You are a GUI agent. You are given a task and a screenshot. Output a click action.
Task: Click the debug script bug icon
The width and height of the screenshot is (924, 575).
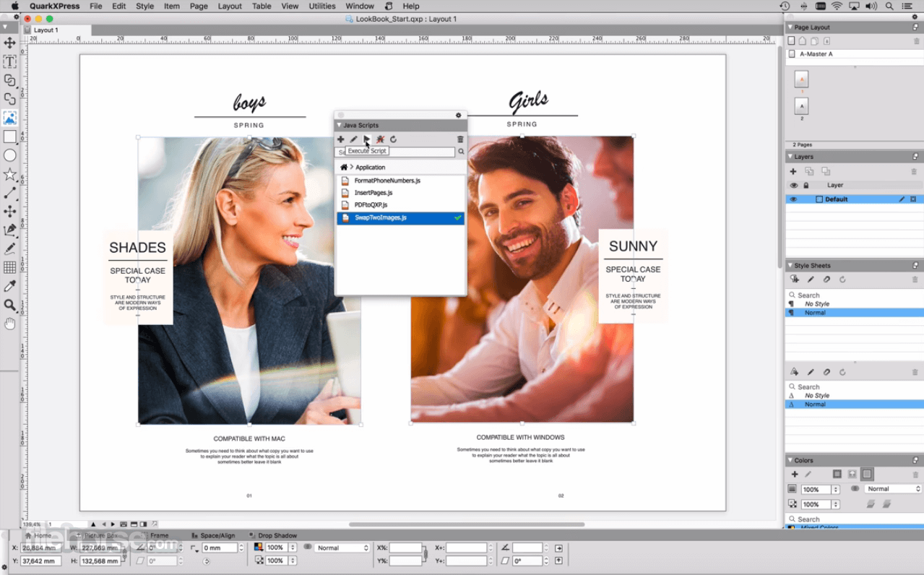point(380,139)
